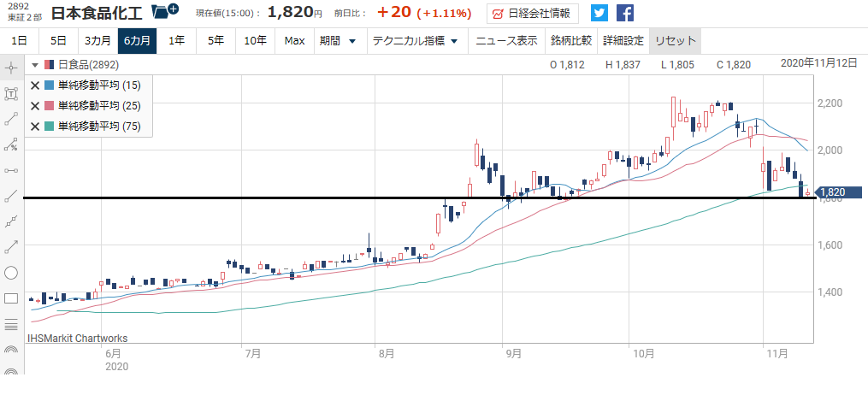
Task: Share on Twitter icon
Action: tap(599, 13)
